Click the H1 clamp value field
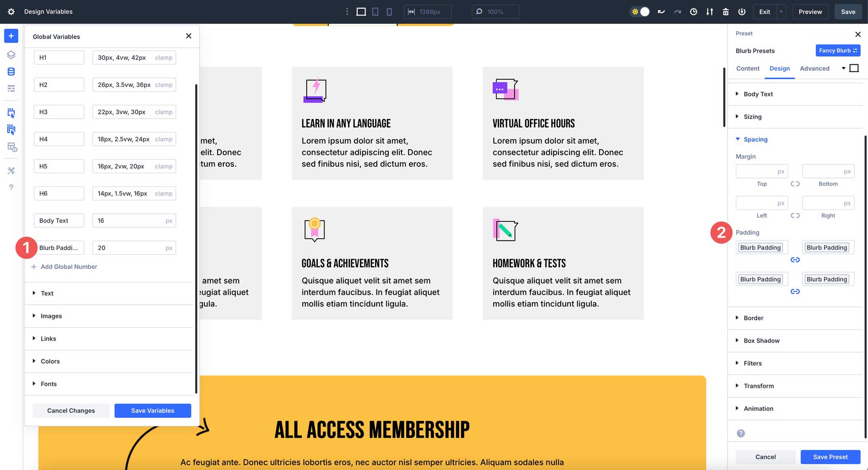868x470 pixels. pyautogui.click(x=134, y=57)
